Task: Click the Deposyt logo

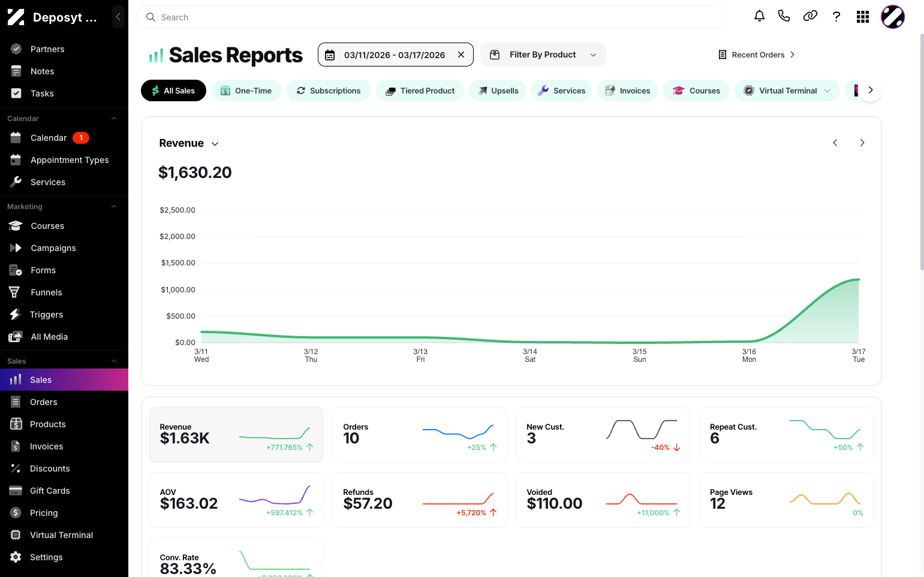Action: click(x=16, y=17)
